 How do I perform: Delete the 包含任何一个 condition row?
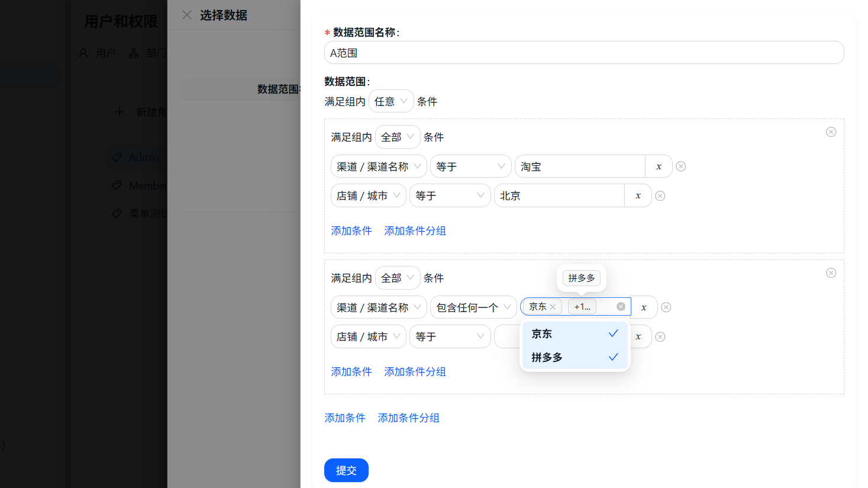pos(666,307)
